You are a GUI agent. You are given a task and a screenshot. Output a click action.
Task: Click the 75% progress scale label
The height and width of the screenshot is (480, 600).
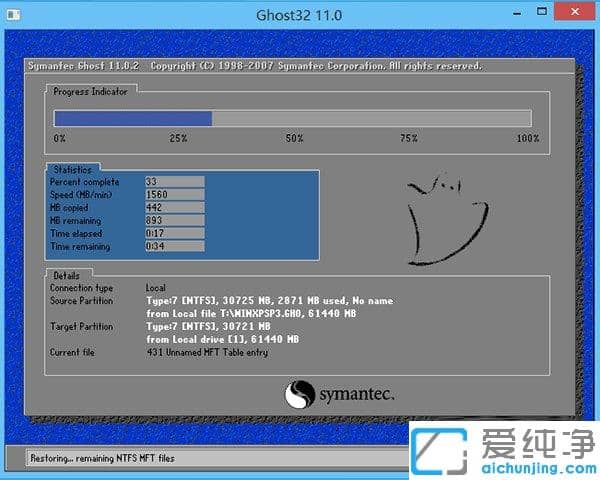[x=409, y=138]
